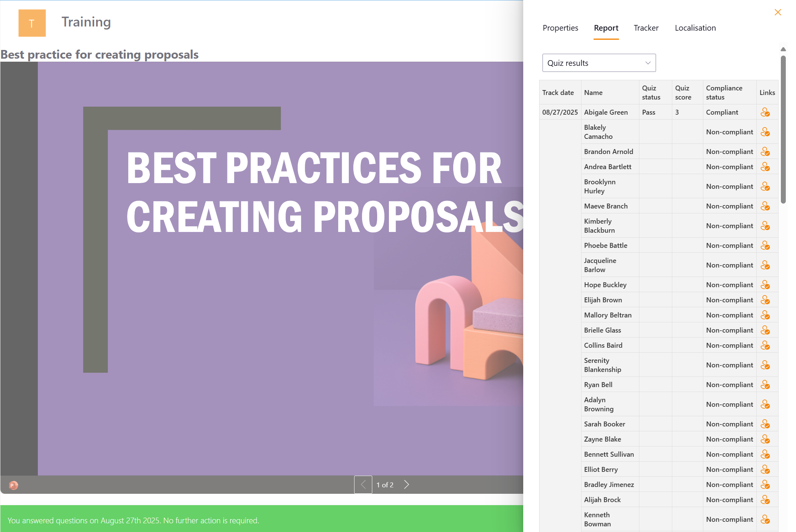Open the link icon for Ryan Bell
796x532 pixels.
click(765, 385)
